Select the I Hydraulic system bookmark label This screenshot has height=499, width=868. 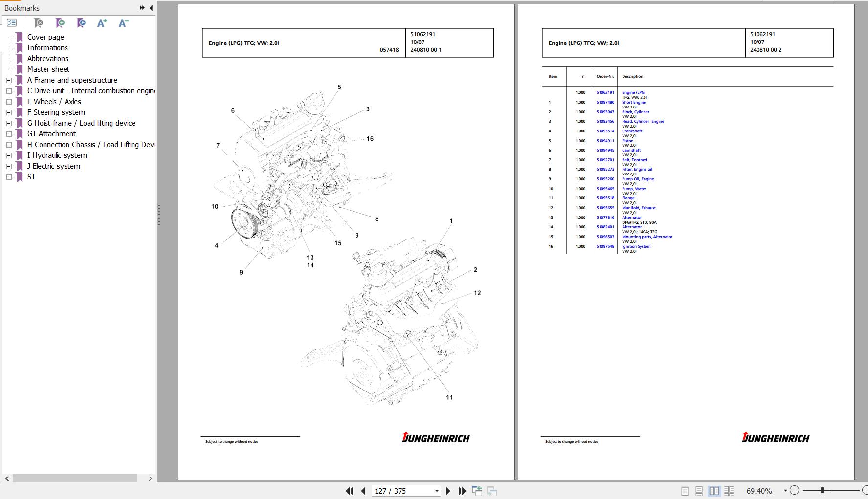coord(57,155)
